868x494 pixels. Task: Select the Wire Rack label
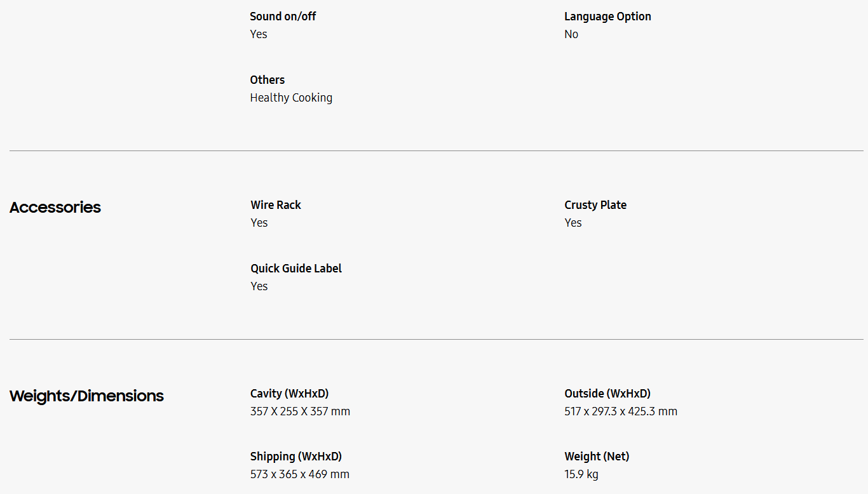(276, 205)
